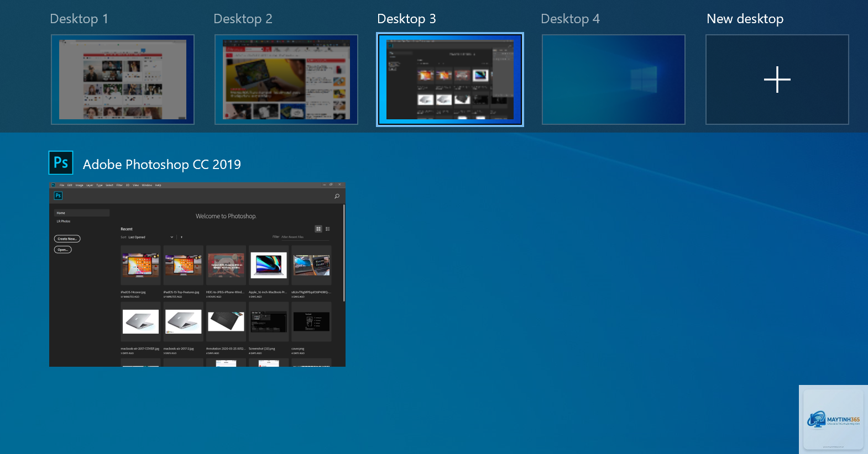This screenshot has width=868, height=454.
Task: Switch to list view of recent files
Action: (328, 229)
